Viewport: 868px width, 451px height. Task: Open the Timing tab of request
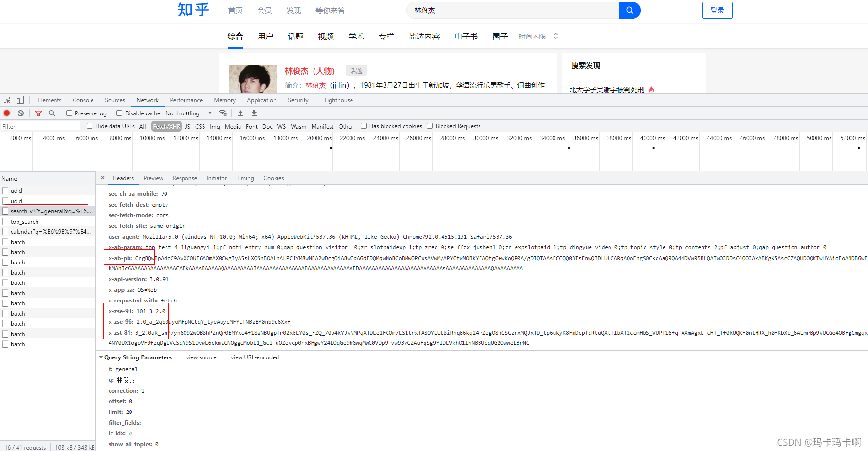click(245, 178)
